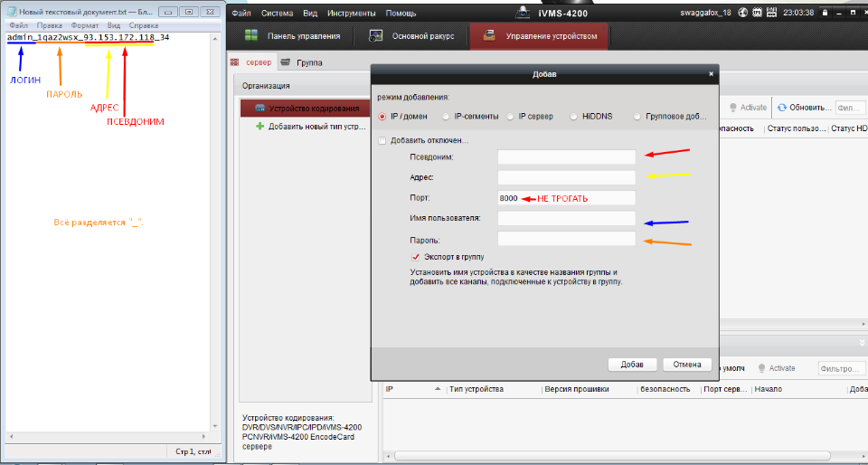The height and width of the screenshot is (465, 868).
Task: Click the iVMS-4200 camera logo icon
Action: 522,12
